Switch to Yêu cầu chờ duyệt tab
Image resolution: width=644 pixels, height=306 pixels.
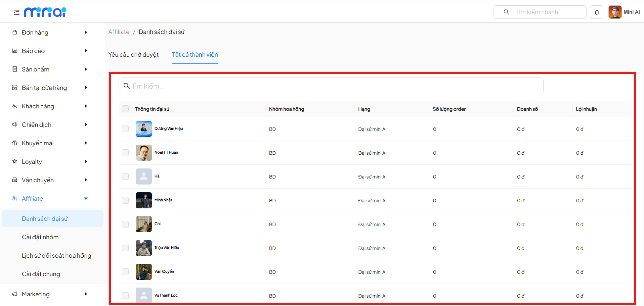[x=133, y=55]
